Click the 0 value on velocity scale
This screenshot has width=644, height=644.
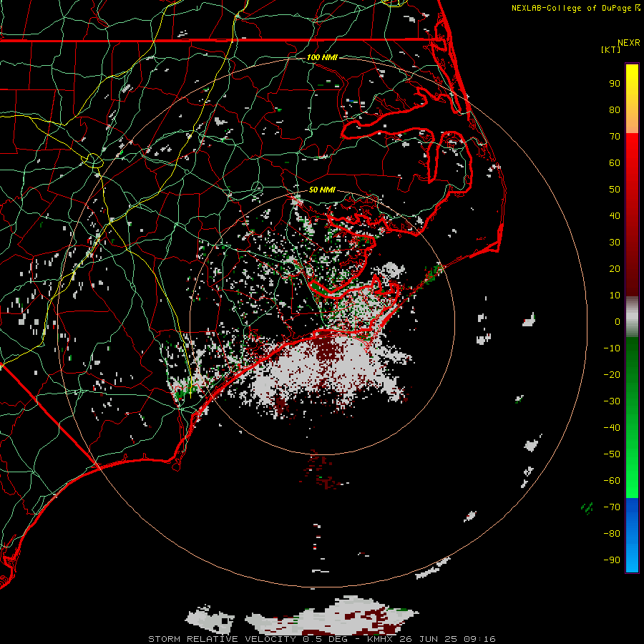click(x=618, y=322)
